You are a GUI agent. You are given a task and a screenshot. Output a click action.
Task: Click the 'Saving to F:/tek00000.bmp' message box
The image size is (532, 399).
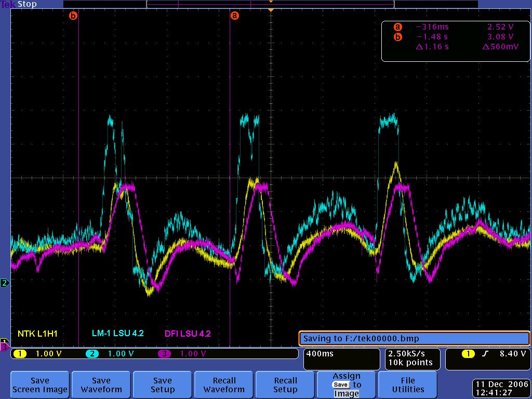(414, 339)
